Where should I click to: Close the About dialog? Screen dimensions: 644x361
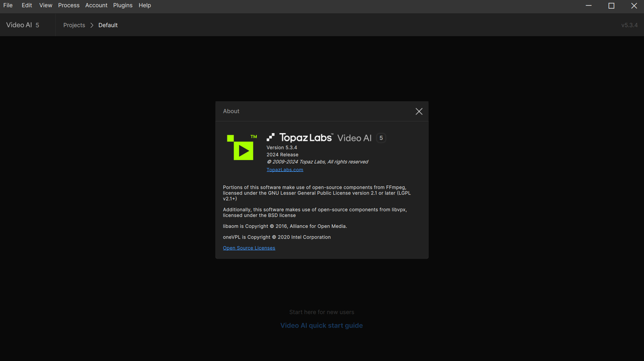[x=419, y=111]
